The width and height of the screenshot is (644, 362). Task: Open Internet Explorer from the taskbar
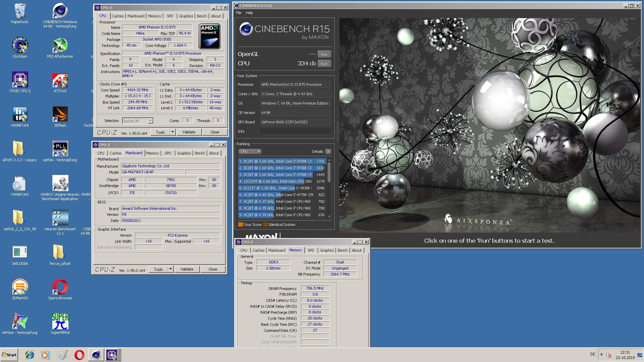coord(30,355)
